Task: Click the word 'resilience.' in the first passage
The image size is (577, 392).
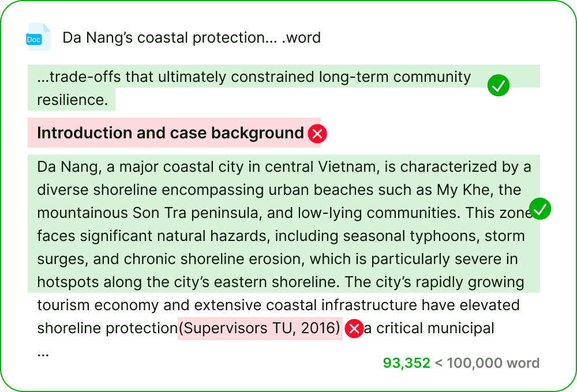Action: click(73, 100)
